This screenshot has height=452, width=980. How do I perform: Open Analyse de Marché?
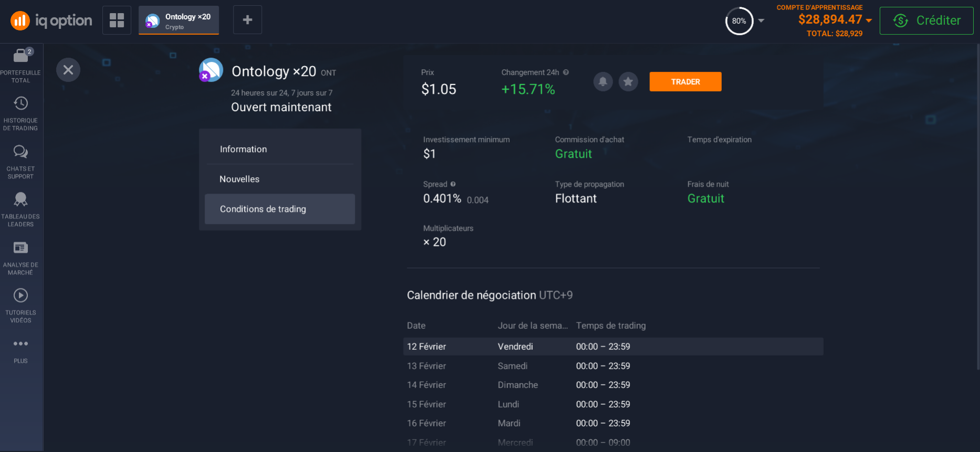tap(20, 257)
